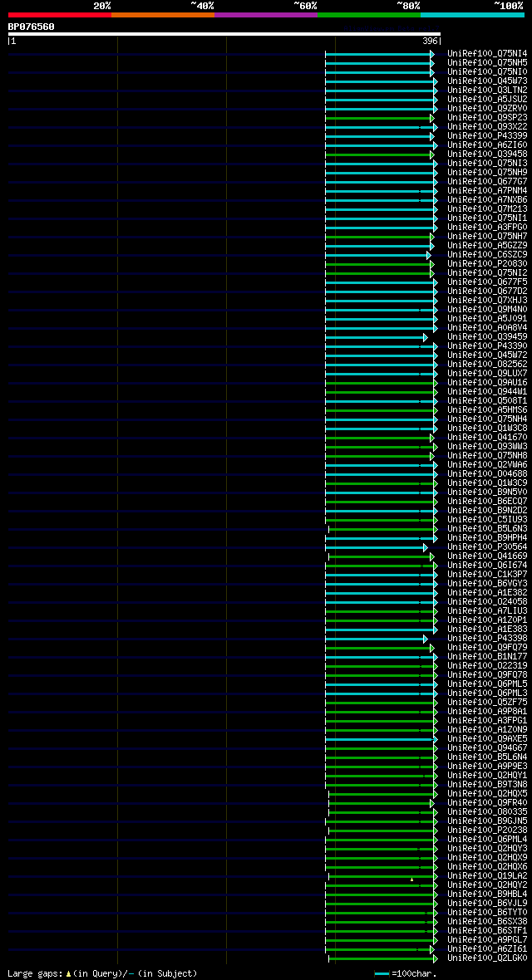This screenshot has height=980, width=532.
Task: Select label UniRef100_A9PGL7
Action: tap(488, 939)
